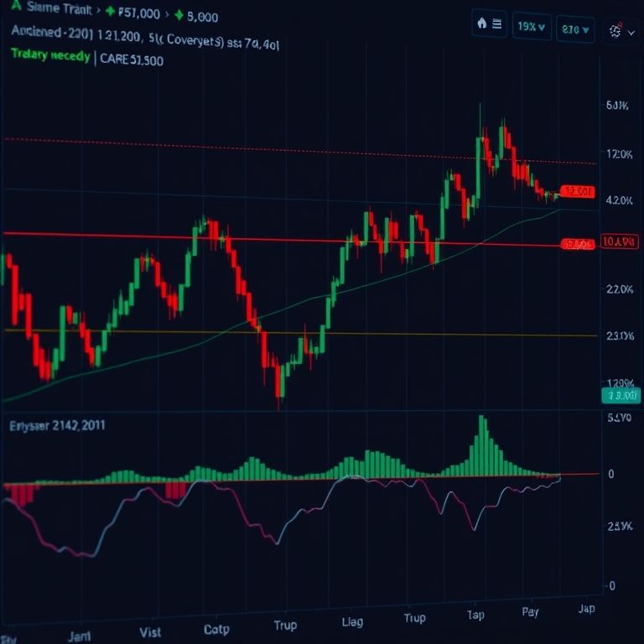Open the list menu icon beside home
The image size is (644, 644).
tap(498, 25)
